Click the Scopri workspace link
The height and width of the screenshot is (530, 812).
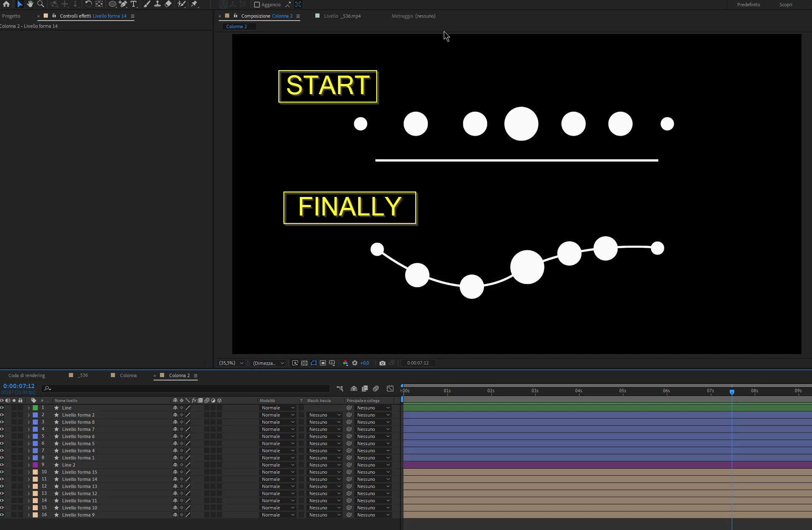click(x=786, y=5)
